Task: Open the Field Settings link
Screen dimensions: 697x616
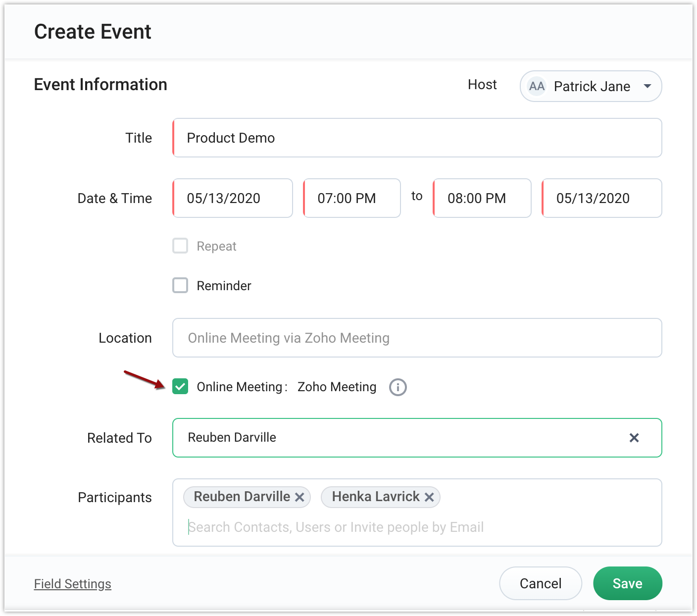Action: pyautogui.click(x=72, y=584)
